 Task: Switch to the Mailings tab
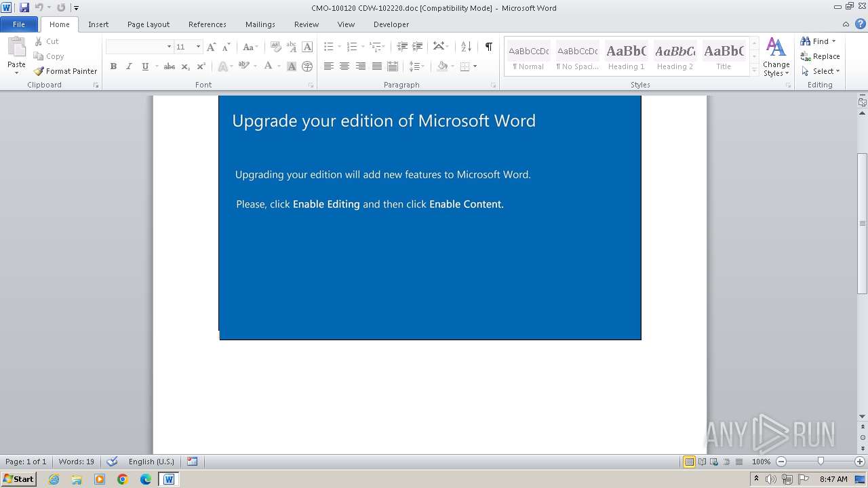(260, 24)
